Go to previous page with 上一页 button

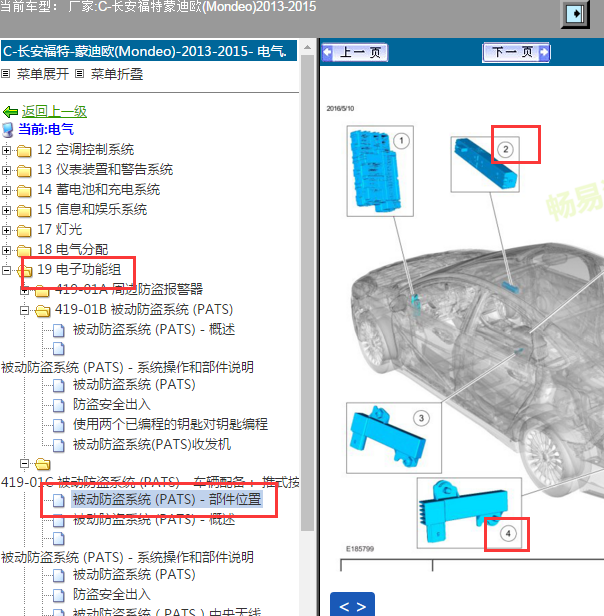(x=355, y=52)
